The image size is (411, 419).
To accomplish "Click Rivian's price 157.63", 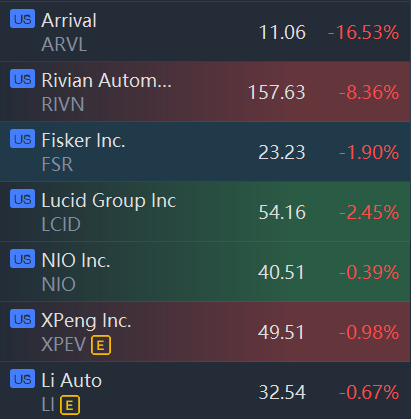I will (x=277, y=92).
